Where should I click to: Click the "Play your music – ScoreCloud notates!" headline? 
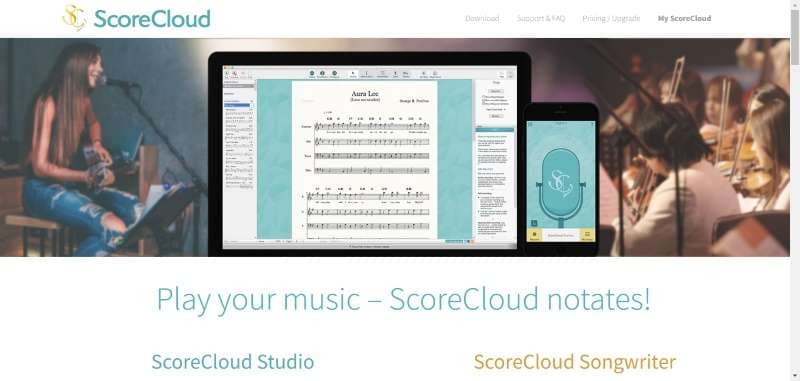tap(403, 299)
